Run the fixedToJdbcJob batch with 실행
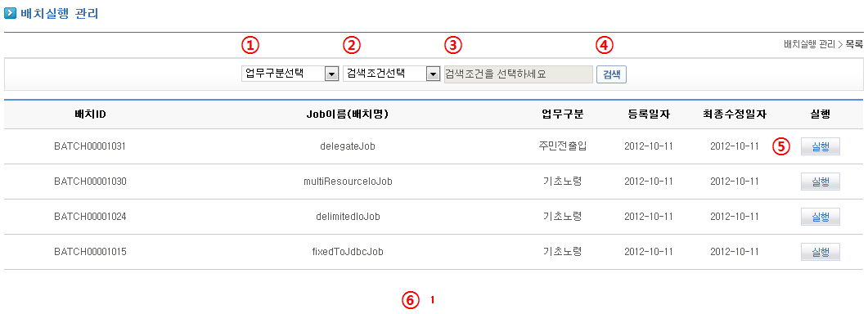The image size is (868, 314). click(x=821, y=252)
